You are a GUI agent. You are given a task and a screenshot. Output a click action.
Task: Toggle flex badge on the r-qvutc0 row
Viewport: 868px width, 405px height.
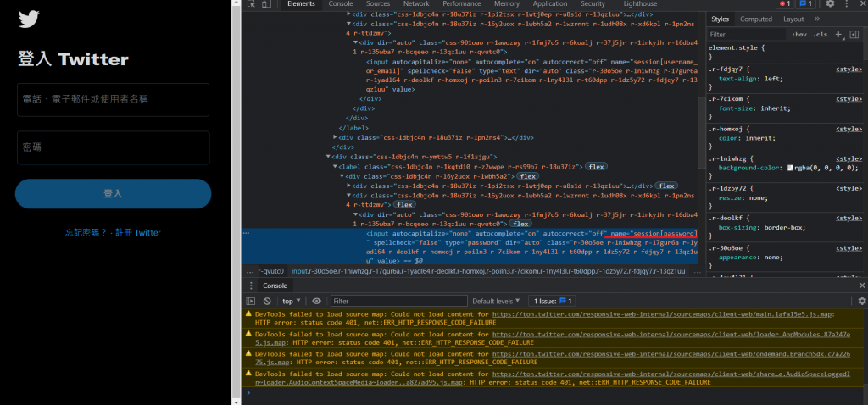(x=520, y=224)
